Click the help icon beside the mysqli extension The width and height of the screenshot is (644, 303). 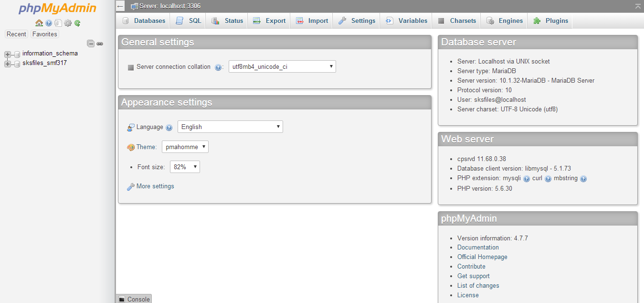click(527, 179)
